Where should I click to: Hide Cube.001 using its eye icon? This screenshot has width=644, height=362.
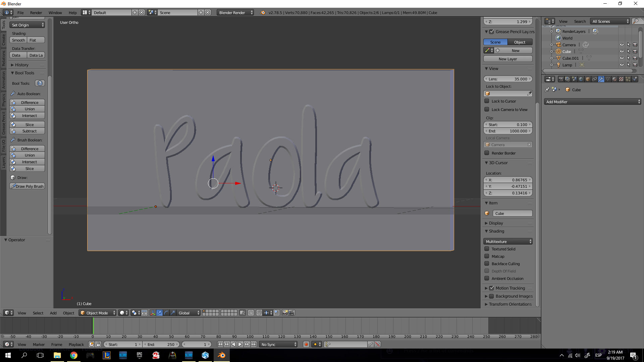tap(622, 58)
